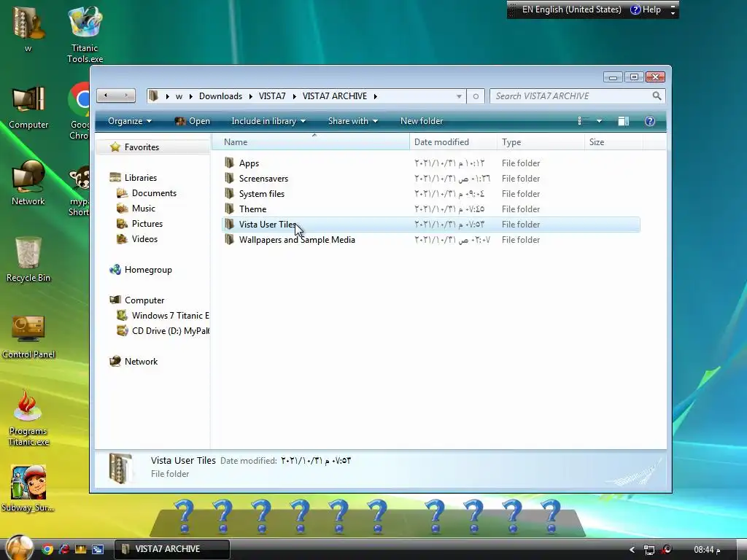Click the Back navigation arrow
This screenshot has height=560, width=747.
pyautogui.click(x=106, y=96)
